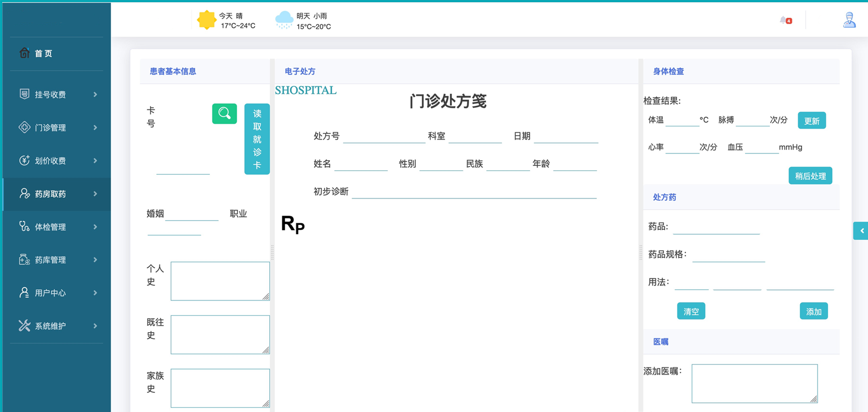Image resolution: width=868 pixels, height=412 pixels.
Task: Expand the 药房取药 submenu chevron
Action: click(95, 194)
